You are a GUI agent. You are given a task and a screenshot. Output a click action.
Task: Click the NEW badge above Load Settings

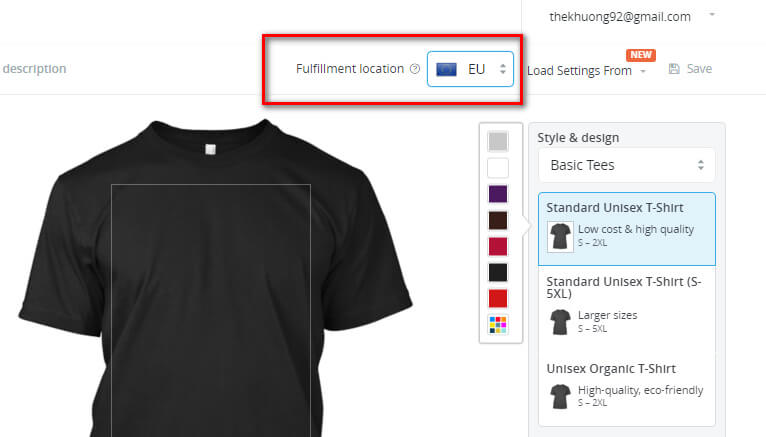[640, 55]
